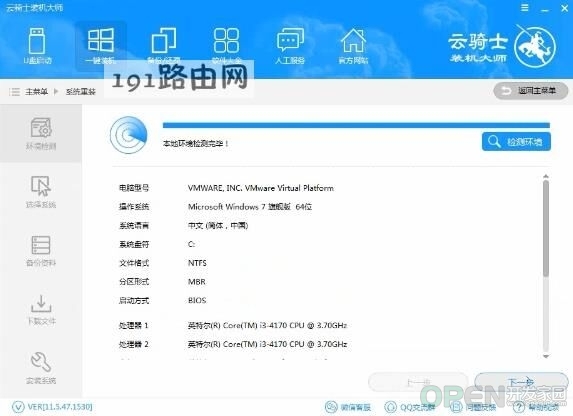This screenshot has height=416, width=573.
Task: Click the system info list scrollbar thumb
Action: point(546,228)
